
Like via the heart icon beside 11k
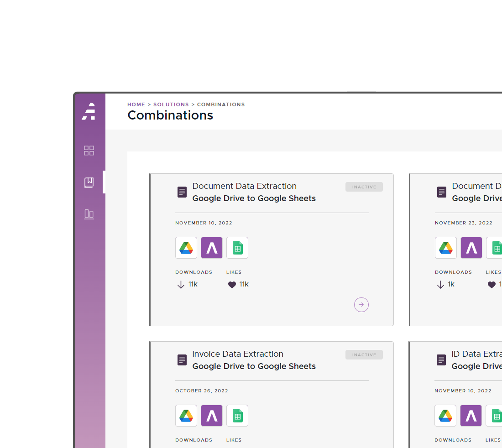[x=232, y=285]
